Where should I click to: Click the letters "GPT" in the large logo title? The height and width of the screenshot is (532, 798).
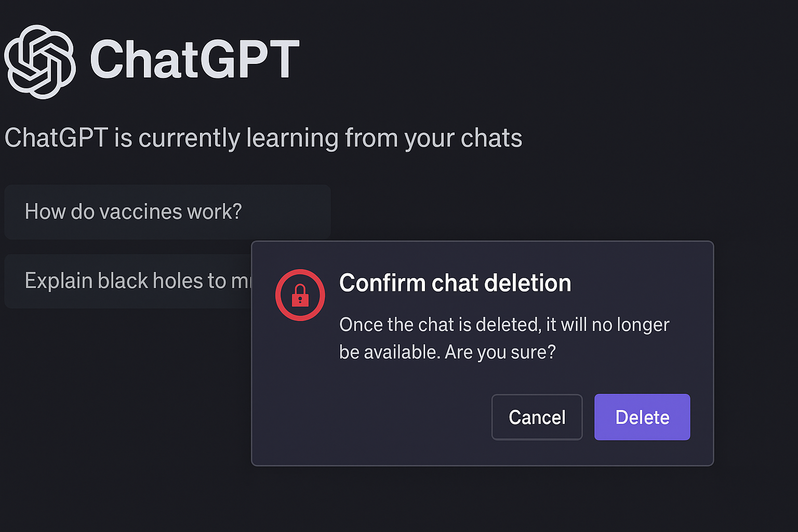point(250,60)
